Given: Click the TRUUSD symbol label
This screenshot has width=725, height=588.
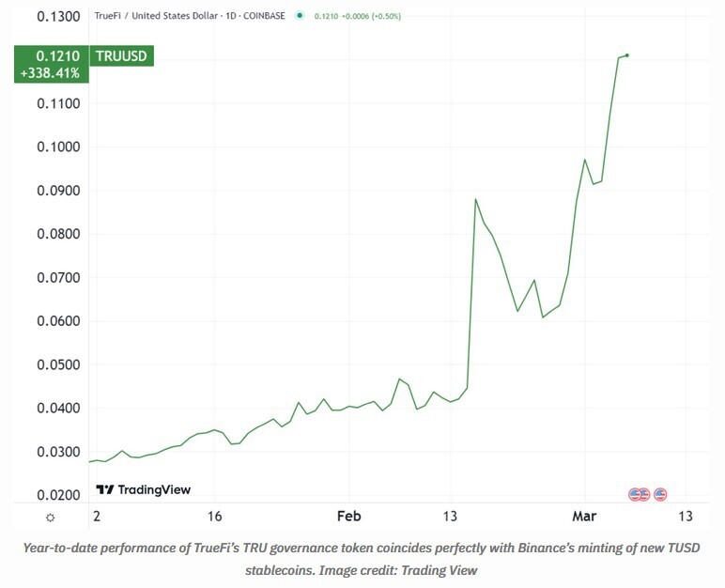Looking at the screenshot, I should pos(121,56).
